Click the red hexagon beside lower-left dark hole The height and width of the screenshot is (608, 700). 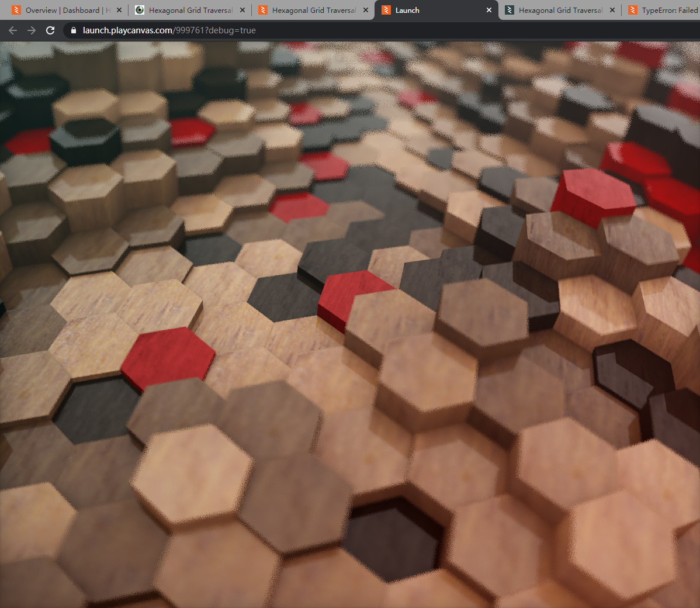[x=168, y=355]
